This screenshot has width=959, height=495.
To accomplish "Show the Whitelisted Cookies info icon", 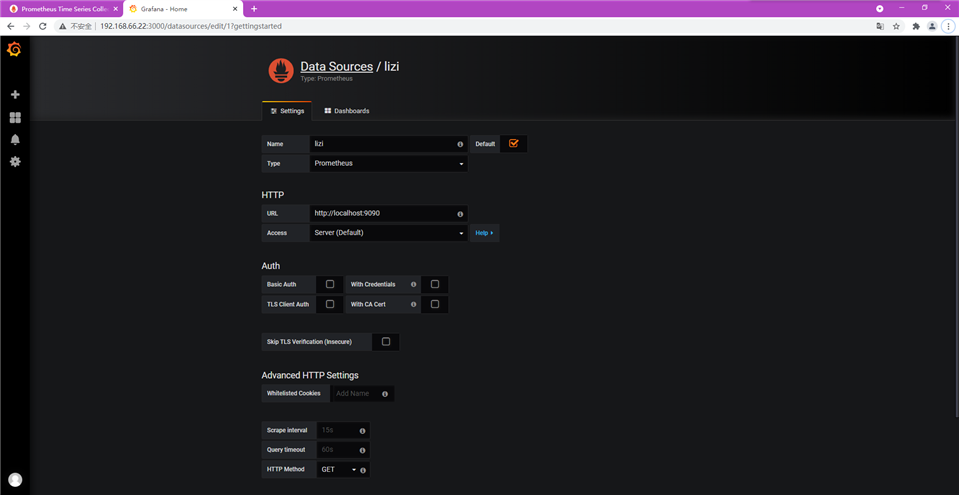I will (385, 394).
